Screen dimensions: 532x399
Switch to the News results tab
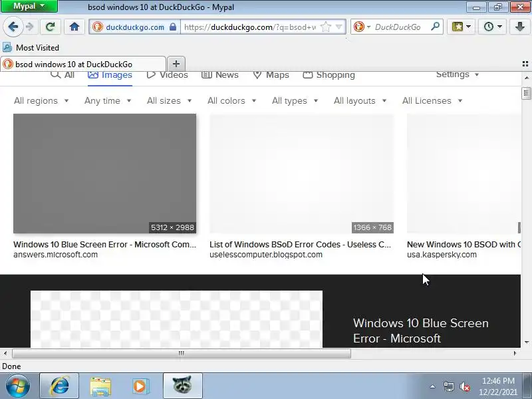220,74
